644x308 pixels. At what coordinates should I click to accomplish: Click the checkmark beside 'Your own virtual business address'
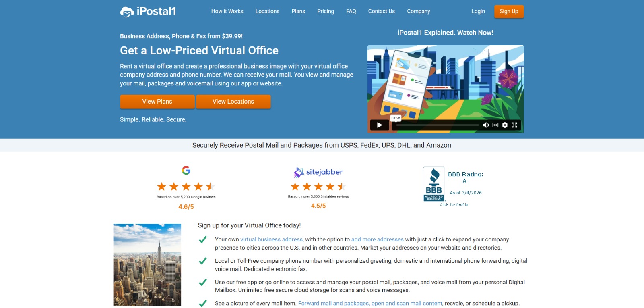coord(203,240)
